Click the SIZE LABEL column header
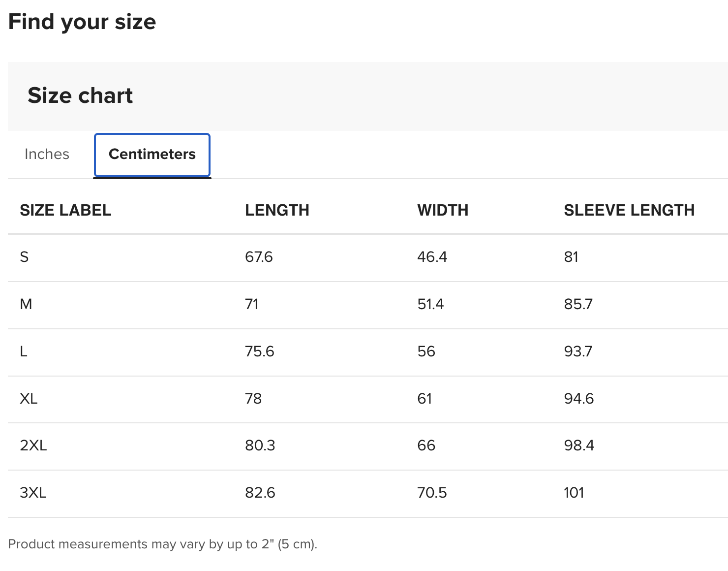 [65, 210]
